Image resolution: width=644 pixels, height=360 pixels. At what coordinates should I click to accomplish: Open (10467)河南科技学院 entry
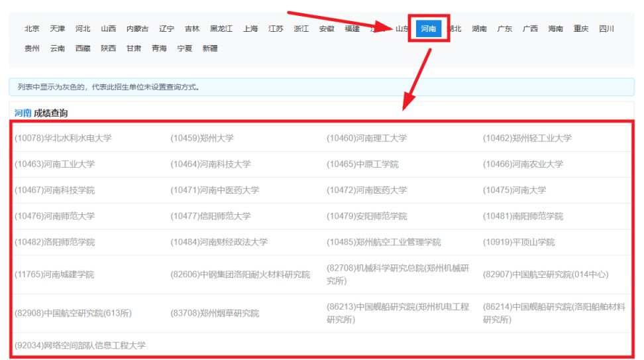(54, 190)
